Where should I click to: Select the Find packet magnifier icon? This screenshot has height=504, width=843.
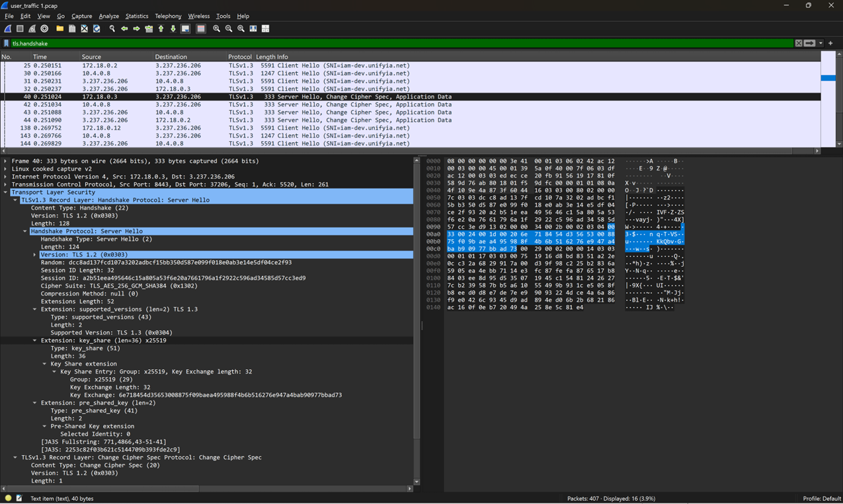point(112,28)
